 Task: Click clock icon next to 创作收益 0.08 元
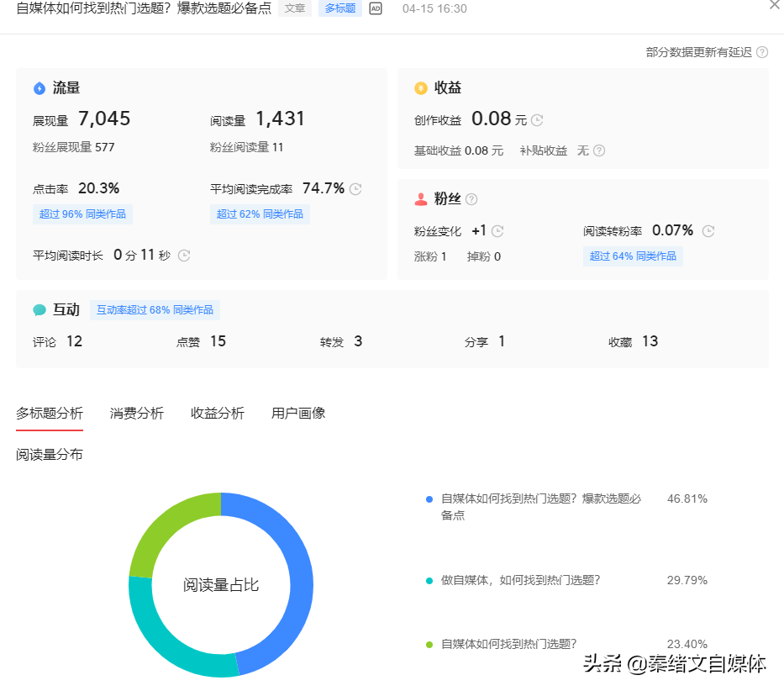(537, 120)
